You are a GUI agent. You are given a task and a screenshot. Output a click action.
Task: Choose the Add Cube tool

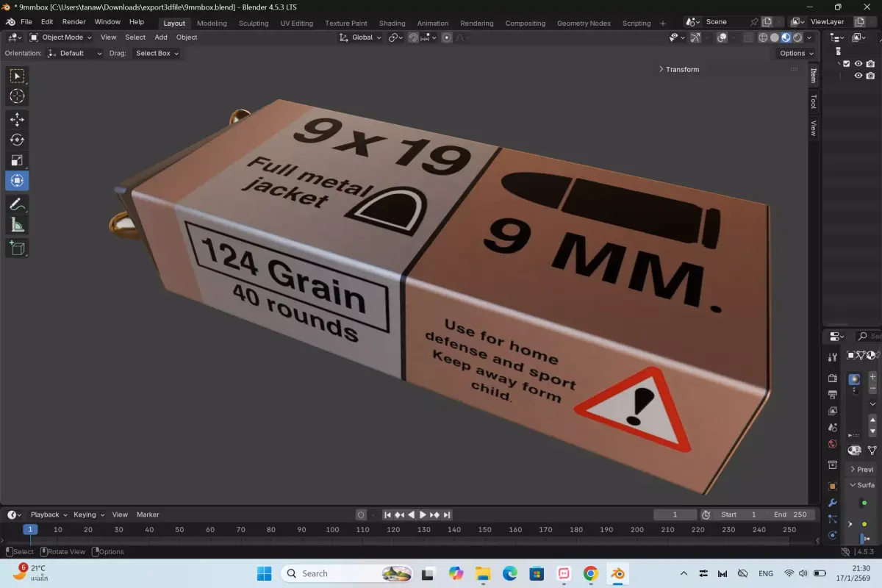17,248
